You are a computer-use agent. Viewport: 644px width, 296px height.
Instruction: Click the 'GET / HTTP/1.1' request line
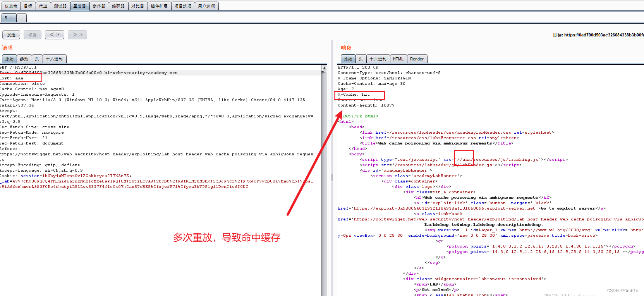18,67
